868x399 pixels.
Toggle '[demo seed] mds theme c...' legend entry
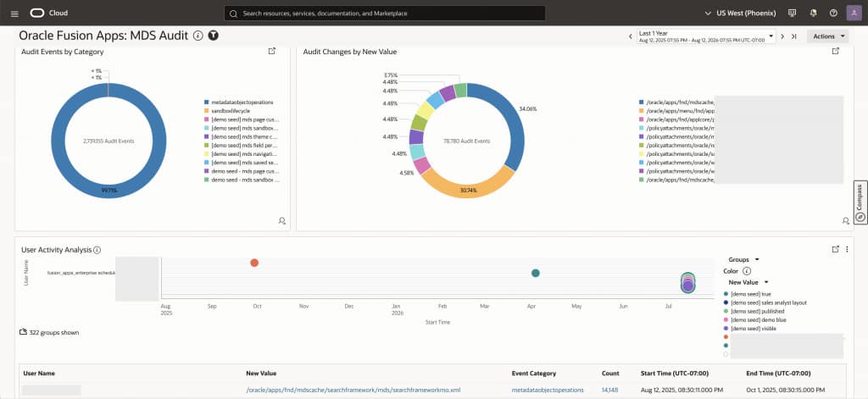click(242, 136)
